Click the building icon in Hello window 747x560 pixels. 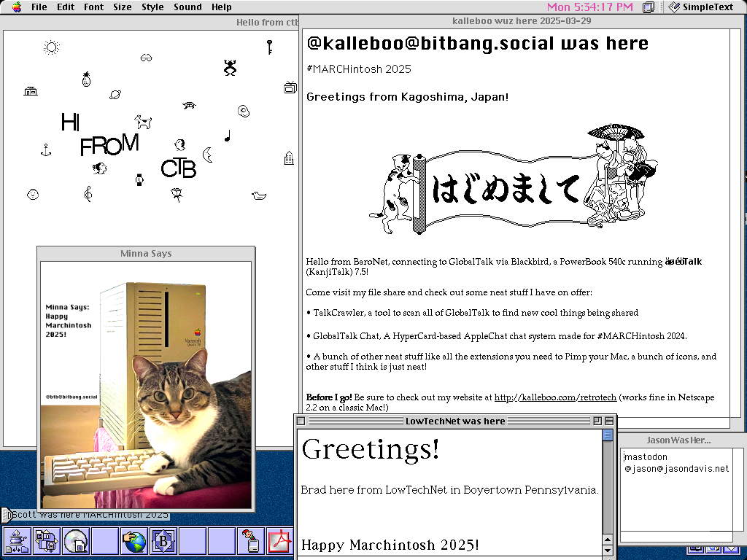[x=289, y=157]
